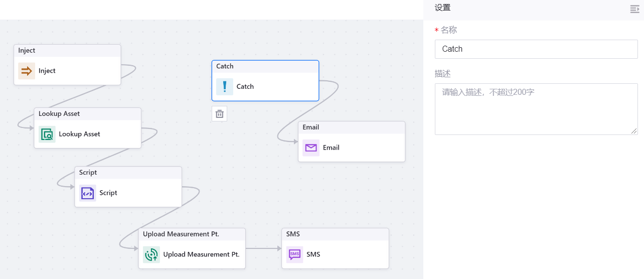Click the orange Inject arrow icon
Image resolution: width=644 pixels, height=279 pixels.
[27, 71]
